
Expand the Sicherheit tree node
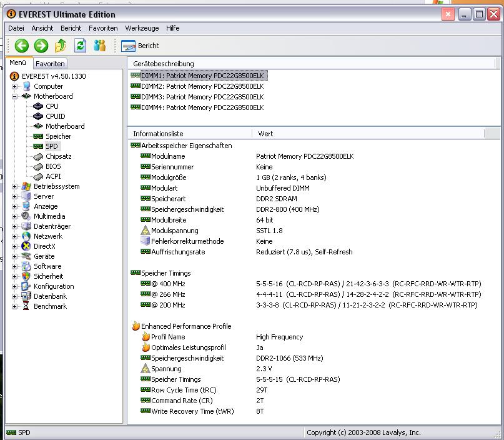click(14, 277)
